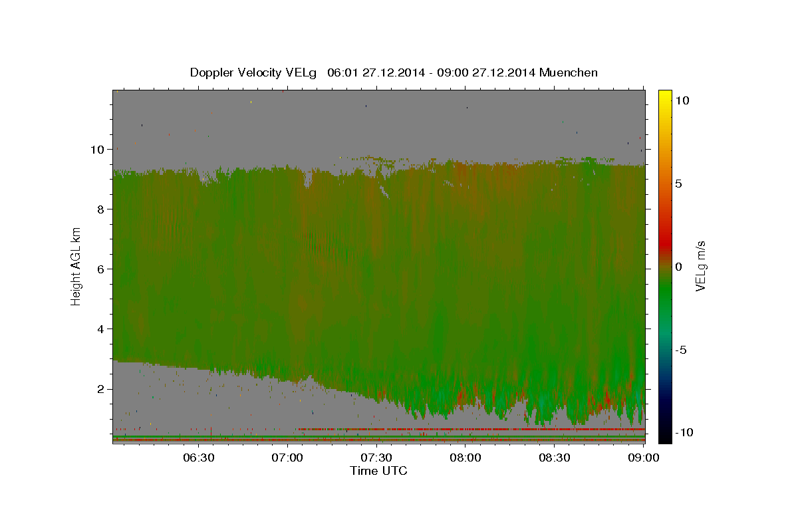Screen dimensions: 798x532
Task: Click the height tick label 2
Action: (x=101, y=389)
